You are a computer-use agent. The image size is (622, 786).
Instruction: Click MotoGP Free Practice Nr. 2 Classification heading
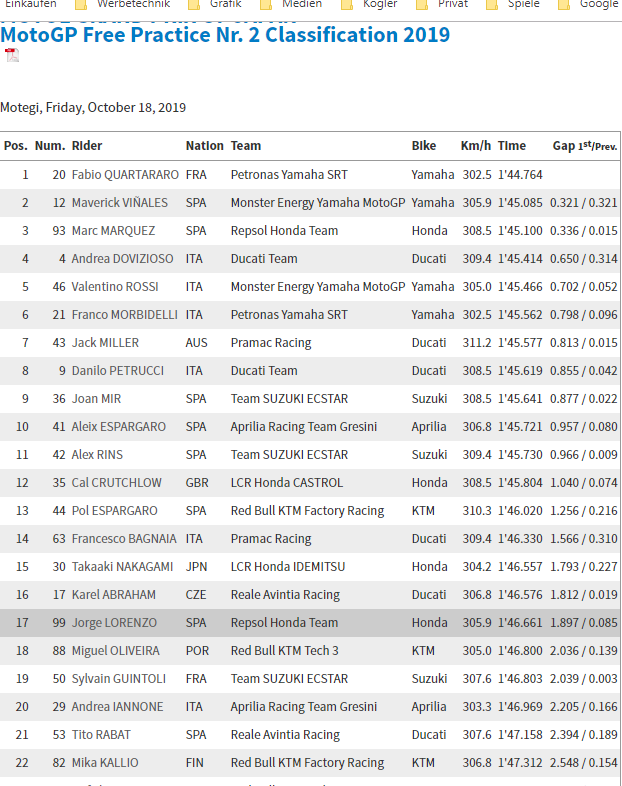(x=225, y=35)
